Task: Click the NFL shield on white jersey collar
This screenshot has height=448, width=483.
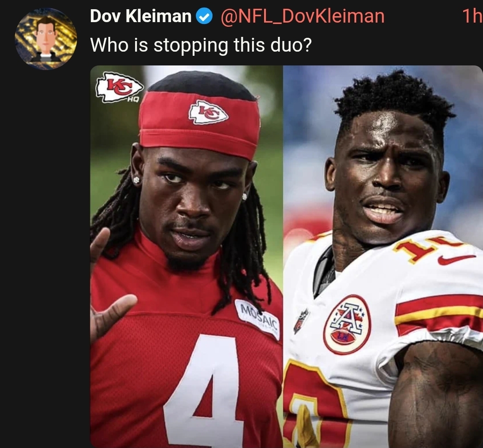Action: [301, 321]
